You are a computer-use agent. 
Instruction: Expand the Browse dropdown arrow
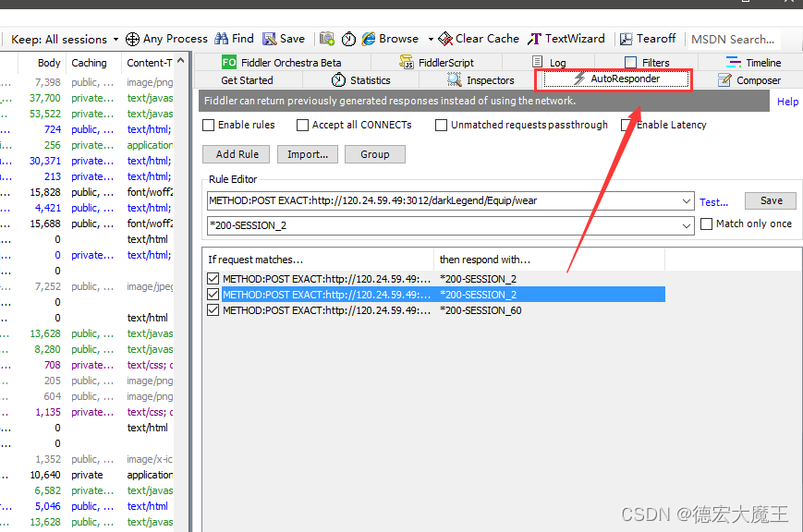431,40
